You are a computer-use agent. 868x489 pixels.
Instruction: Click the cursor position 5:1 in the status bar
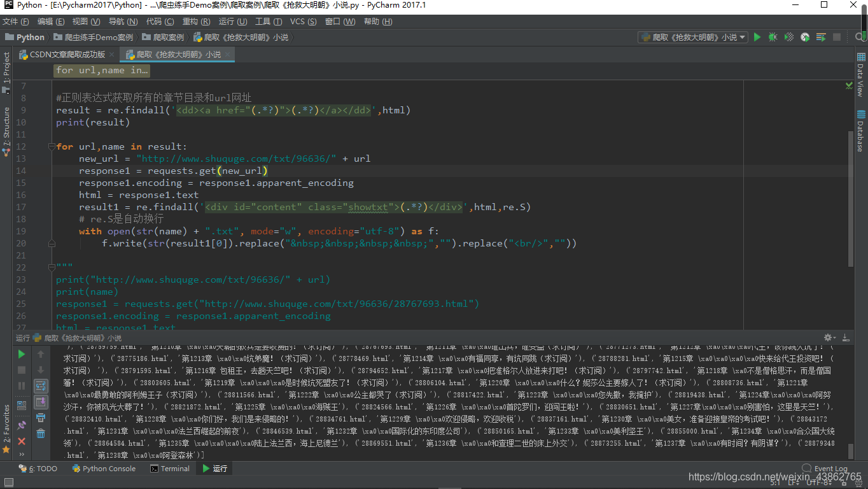[775, 483]
